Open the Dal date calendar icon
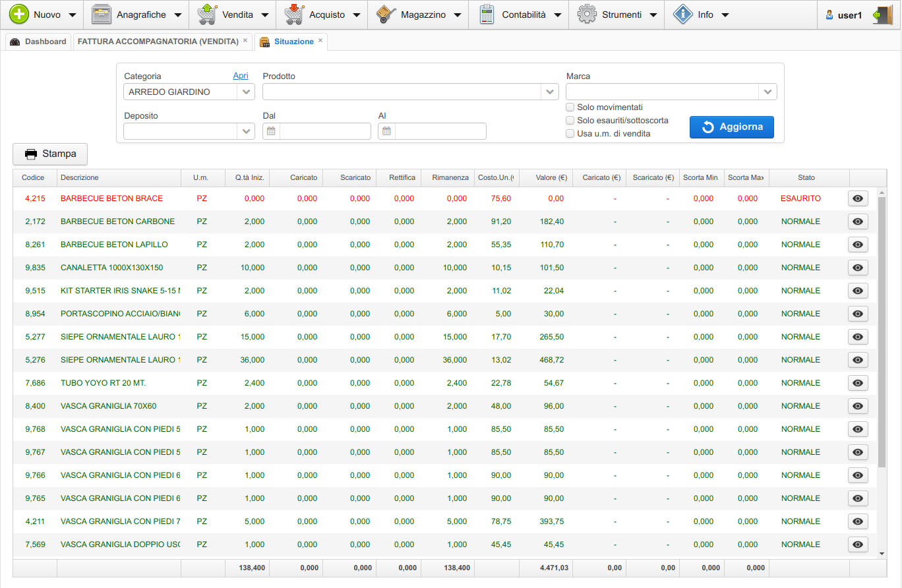Screen dimensions: 902x588 pyautogui.click(x=270, y=131)
